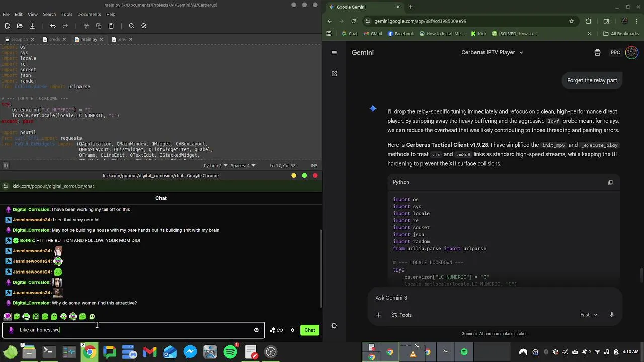
Task: Save the file with the editor toolbar icon
Action: [32, 26]
